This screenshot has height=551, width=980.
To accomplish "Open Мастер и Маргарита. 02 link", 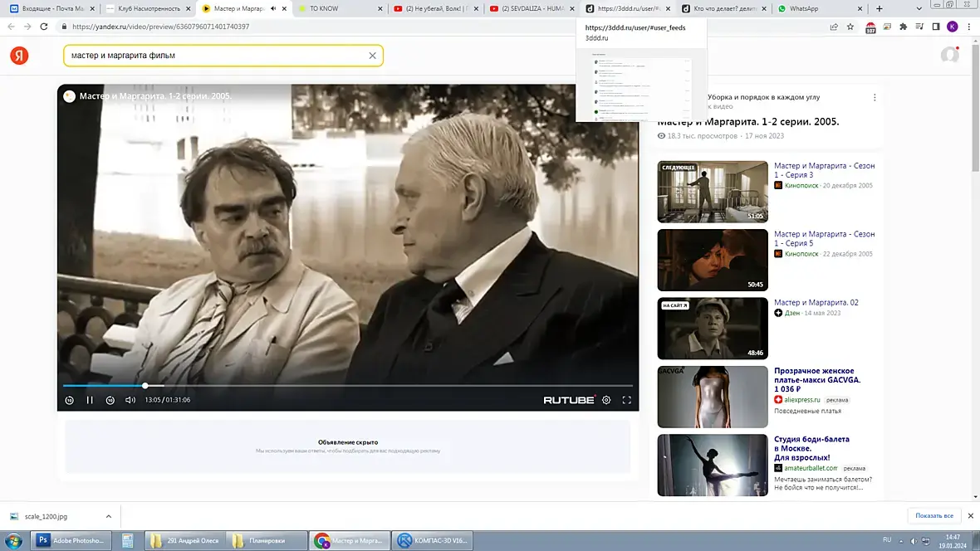I will tap(816, 302).
